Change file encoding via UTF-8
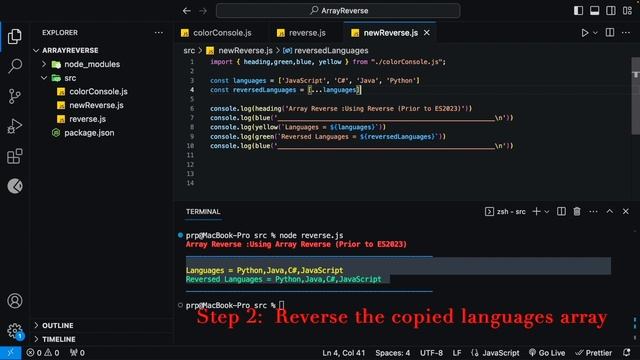The width and height of the screenshot is (640, 360). (x=431, y=353)
